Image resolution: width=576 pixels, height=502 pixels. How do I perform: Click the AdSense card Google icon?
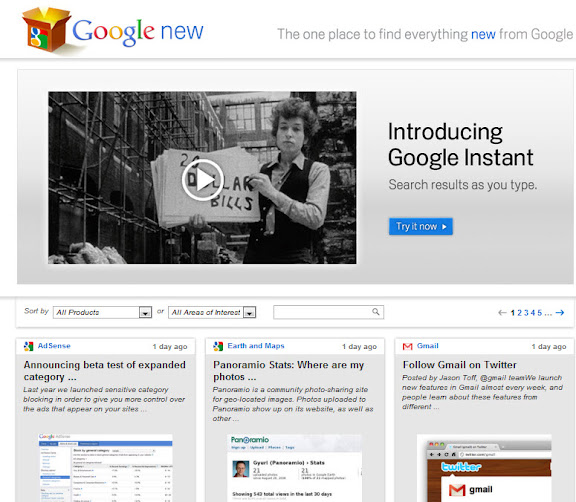click(28, 346)
